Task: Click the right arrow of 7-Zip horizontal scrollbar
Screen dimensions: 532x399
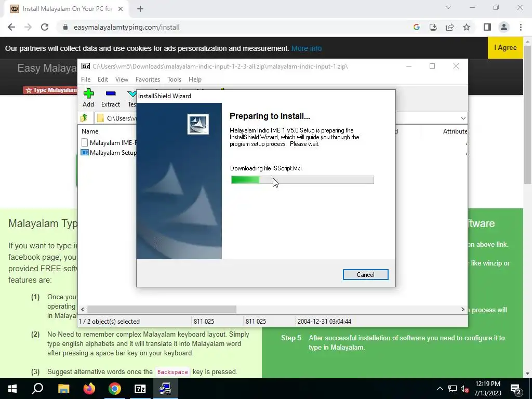Action: click(462, 310)
